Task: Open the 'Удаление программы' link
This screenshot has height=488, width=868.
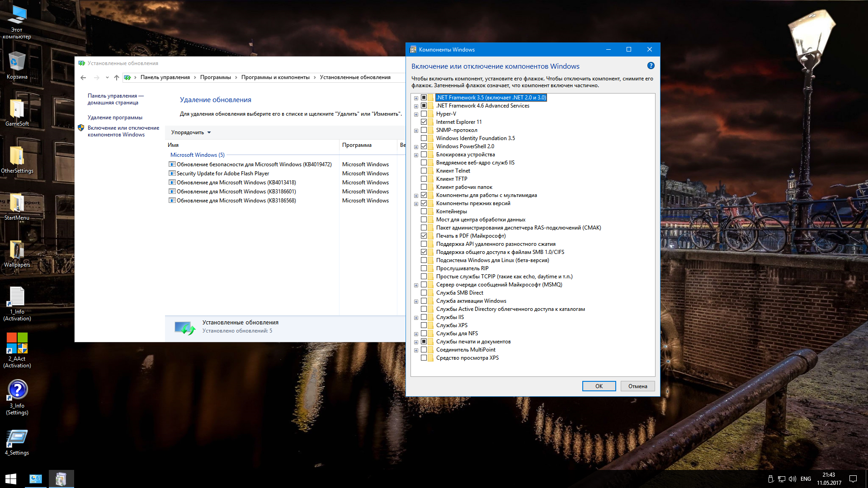Action: (115, 117)
